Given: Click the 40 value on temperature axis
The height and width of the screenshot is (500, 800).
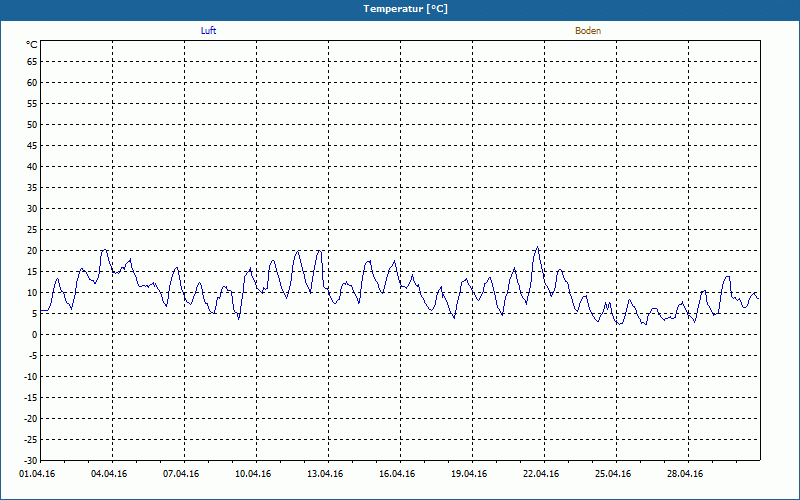Looking at the screenshot, I should [x=32, y=167].
